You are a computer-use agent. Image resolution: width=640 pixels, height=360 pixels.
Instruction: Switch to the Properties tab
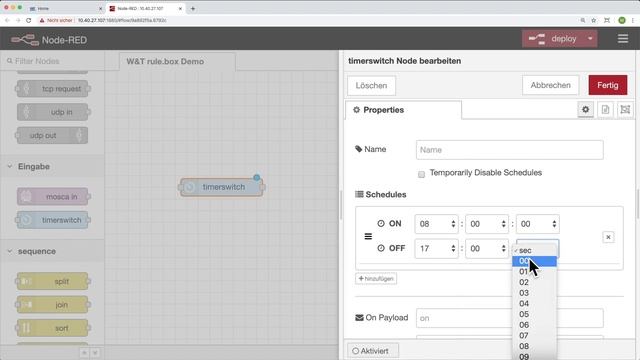pos(404,110)
